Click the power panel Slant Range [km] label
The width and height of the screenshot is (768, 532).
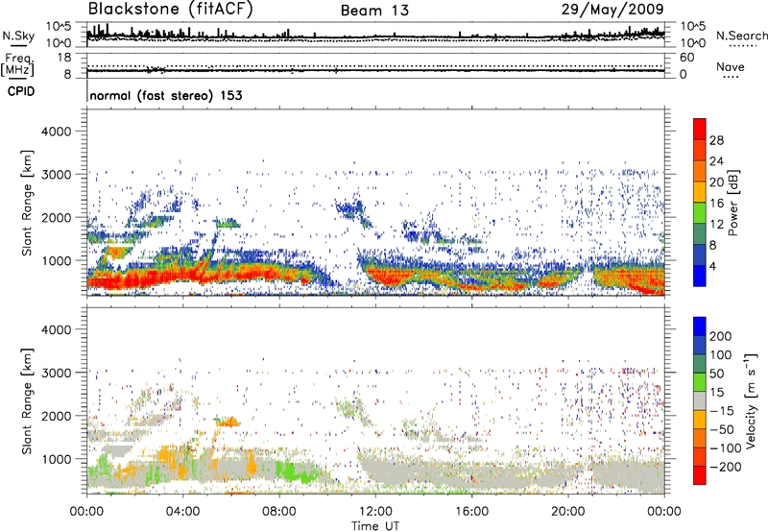pos(27,203)
